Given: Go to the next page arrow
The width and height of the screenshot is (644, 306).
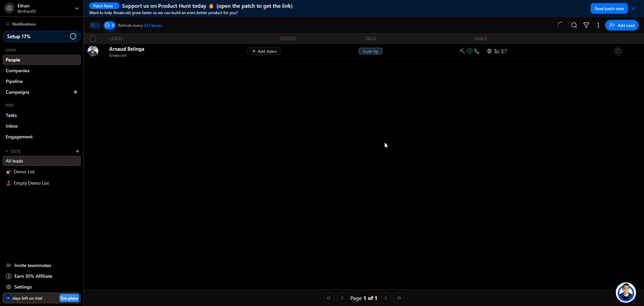Looking at the screenshot, I should [386, 298].
